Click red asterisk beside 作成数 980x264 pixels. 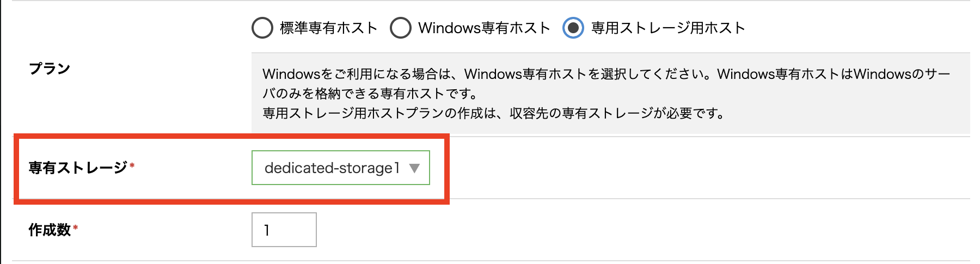tap(76, 227)
